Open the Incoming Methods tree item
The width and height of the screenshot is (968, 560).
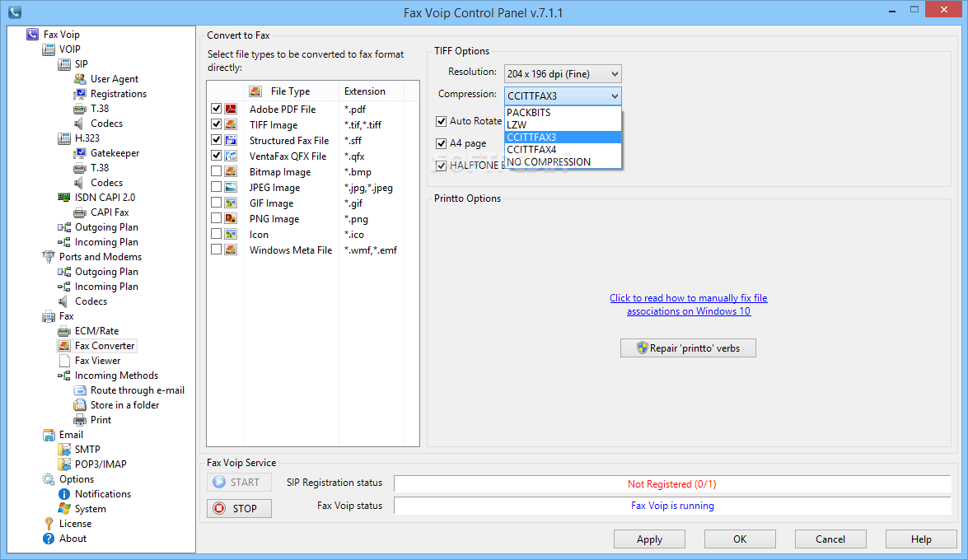tap(116, 376)
